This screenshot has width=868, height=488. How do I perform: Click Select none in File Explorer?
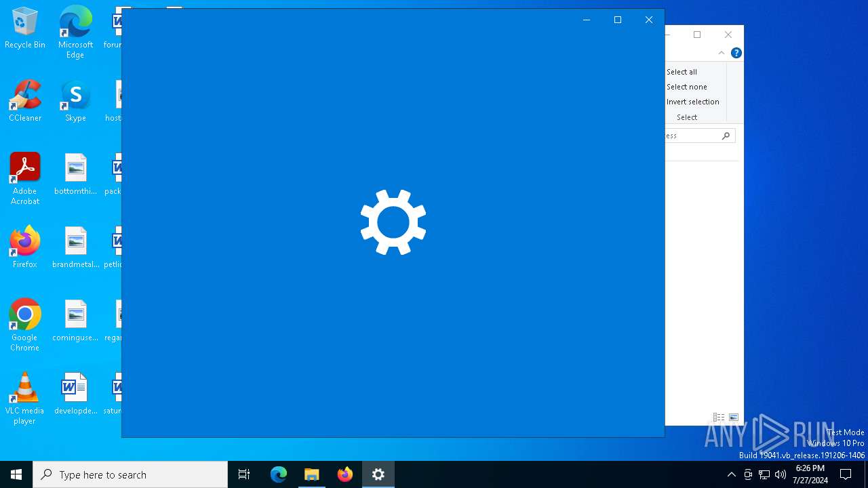point(686,87)
